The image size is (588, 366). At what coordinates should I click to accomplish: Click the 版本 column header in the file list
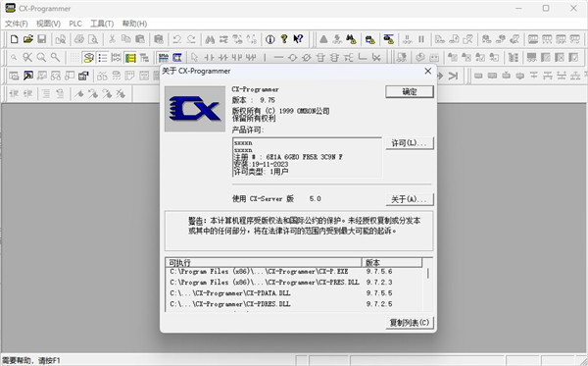point(392,262)
